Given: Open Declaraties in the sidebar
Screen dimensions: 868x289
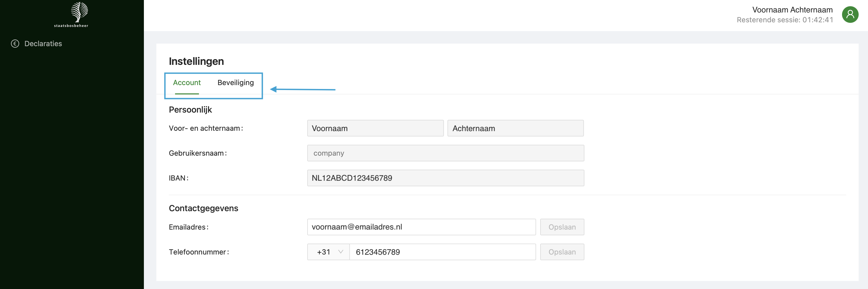Looking at the screenshot, I should coord(43,44).
